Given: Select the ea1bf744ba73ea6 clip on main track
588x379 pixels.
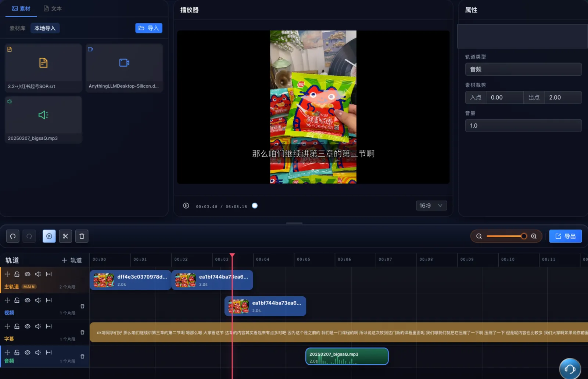Looking at the screenshot, I should [x=212, y=280].
